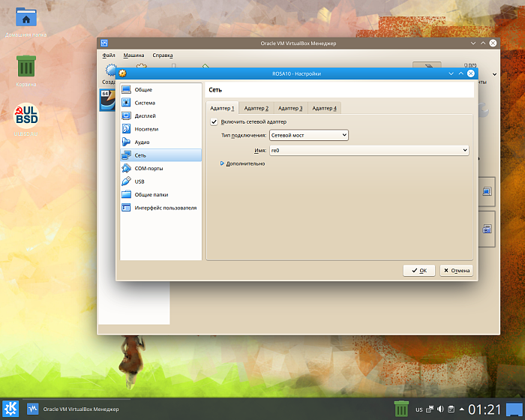The height and width of the screenshot is (420, 525).
Task: Select the System (Система) chip icon
Action: (126, 103)
